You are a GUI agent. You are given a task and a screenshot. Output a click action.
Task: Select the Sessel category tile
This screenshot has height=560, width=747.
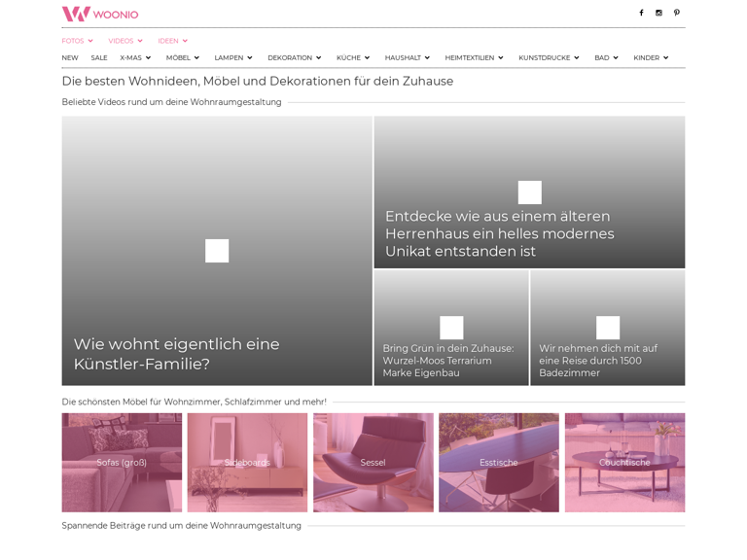(x=373, y=463)
